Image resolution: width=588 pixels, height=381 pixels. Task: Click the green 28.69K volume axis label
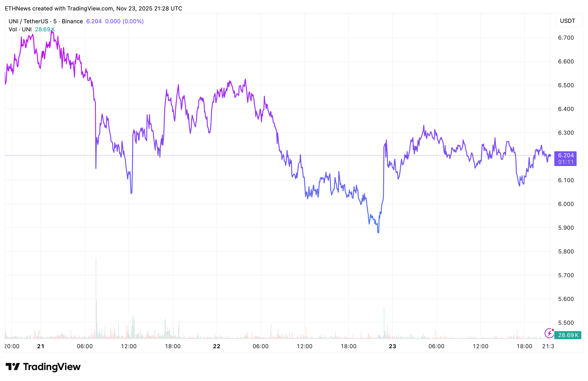[568, 335]
